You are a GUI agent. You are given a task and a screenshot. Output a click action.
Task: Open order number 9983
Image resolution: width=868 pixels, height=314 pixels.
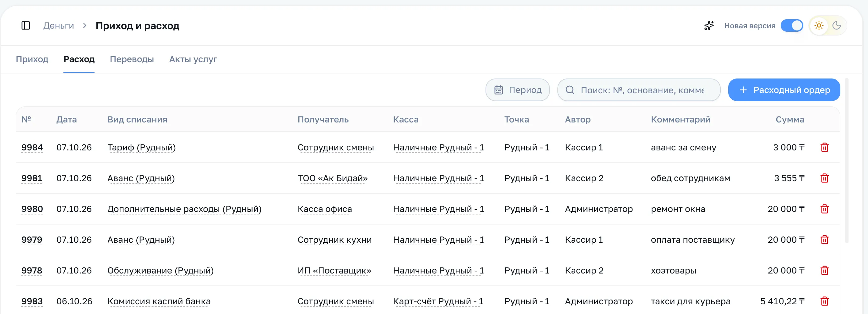(x=32, y=301)
